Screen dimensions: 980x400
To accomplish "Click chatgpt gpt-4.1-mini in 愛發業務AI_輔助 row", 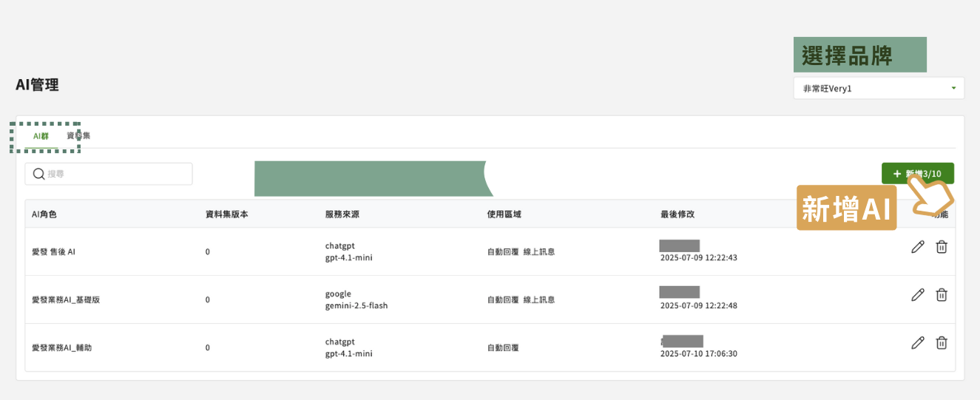I will click(x=348, y=348).
